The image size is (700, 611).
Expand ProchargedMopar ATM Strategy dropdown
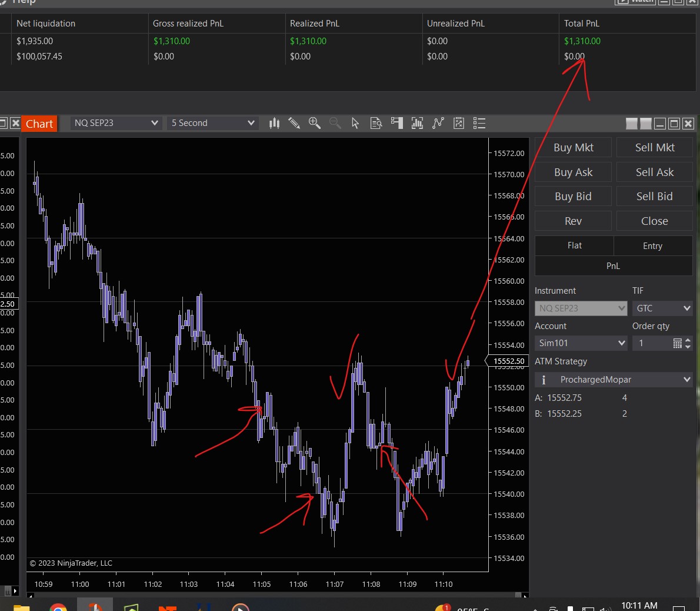pos(614,380)
